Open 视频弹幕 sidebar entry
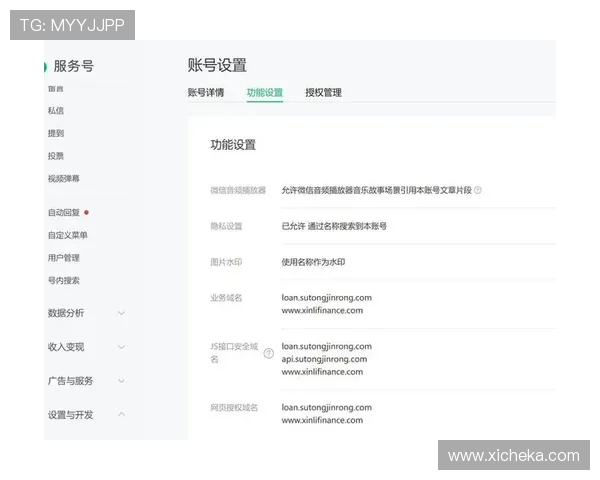 coord(64,178)
